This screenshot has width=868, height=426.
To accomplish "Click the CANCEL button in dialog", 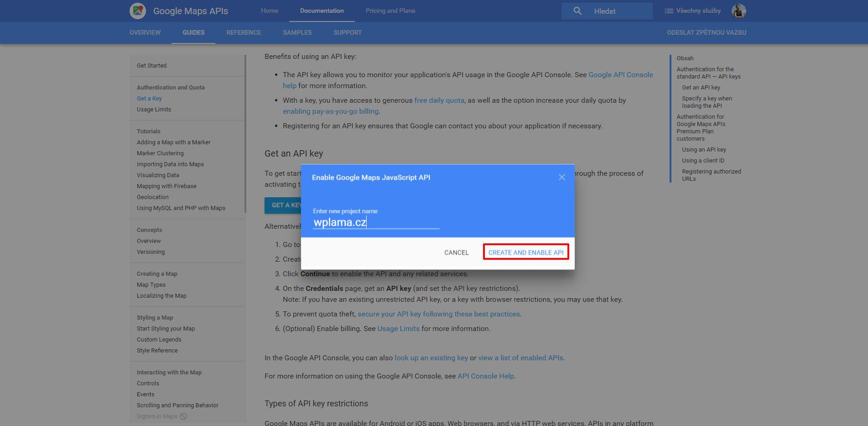I will click(457, 252).
